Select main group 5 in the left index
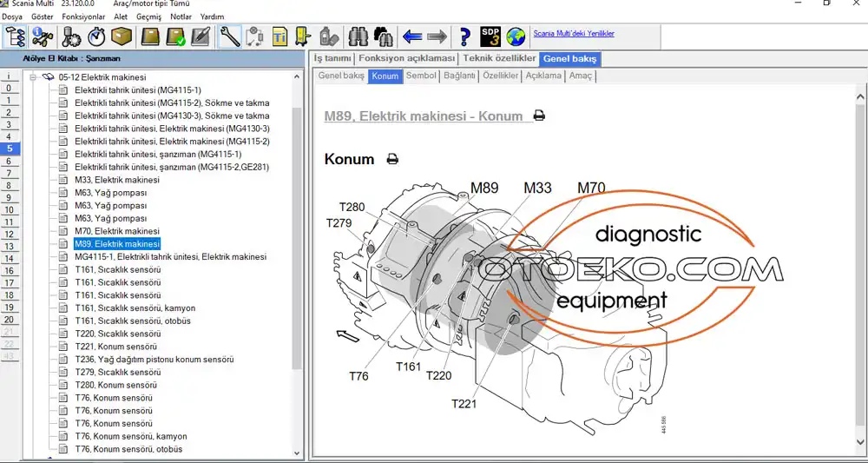868x463 pixels. (10, 149)
